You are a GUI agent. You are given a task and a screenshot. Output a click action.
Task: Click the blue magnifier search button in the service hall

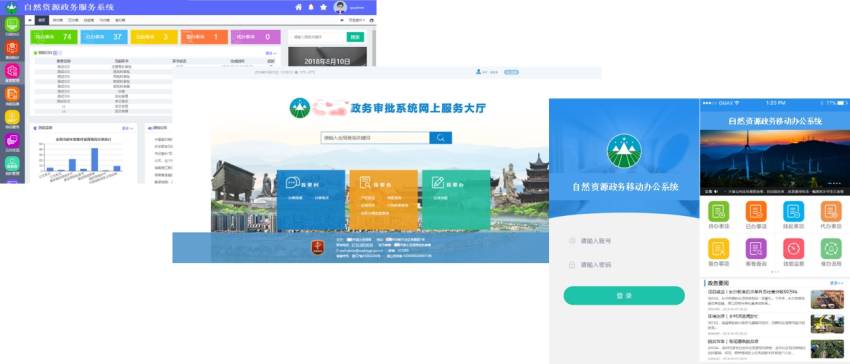(440, 138)
